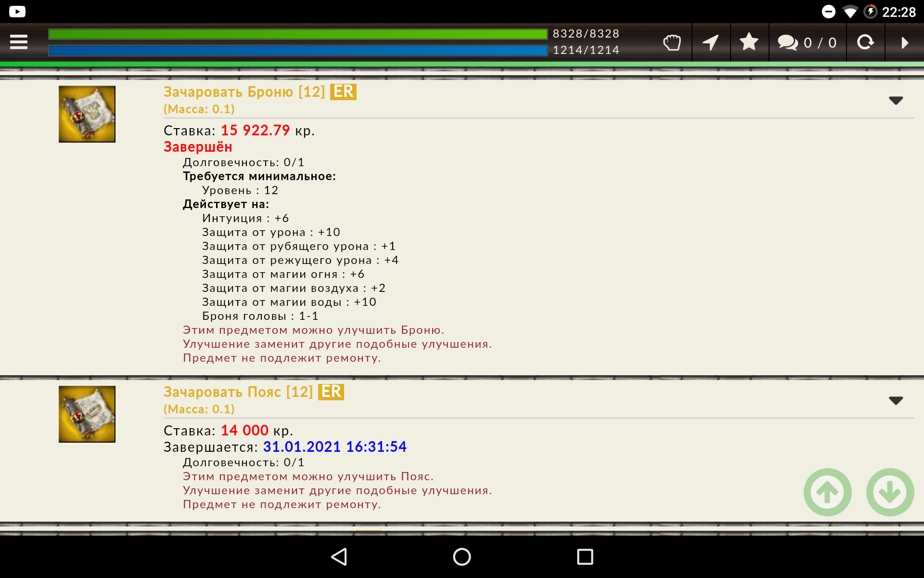Tap Android back navigation button
The image size is (924, 578).
(x=339, y=557)
